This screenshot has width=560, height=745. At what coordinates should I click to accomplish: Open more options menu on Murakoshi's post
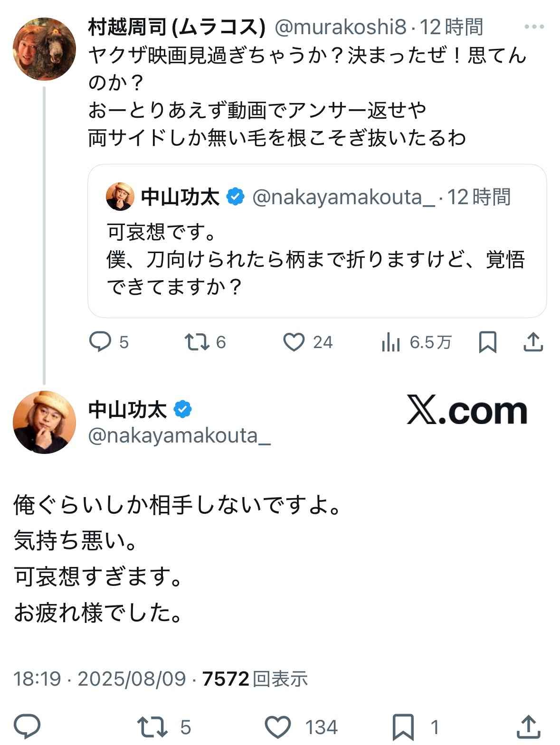534,27
